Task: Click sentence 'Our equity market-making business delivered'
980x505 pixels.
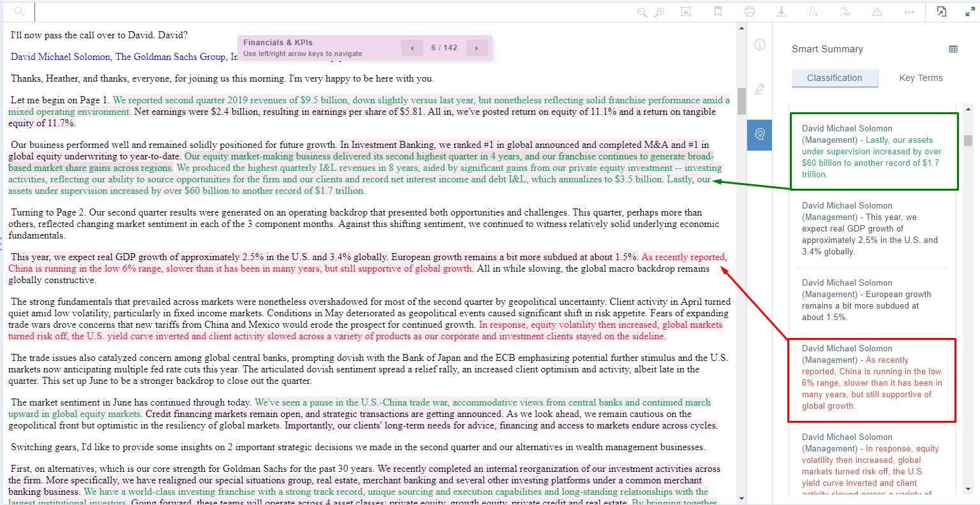Action: click(x=361, y=162)
